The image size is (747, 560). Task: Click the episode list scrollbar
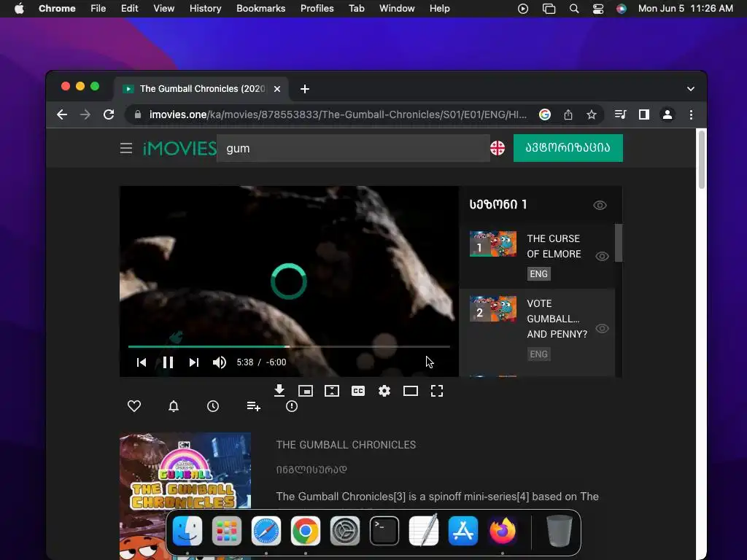(x=619, y=243)
